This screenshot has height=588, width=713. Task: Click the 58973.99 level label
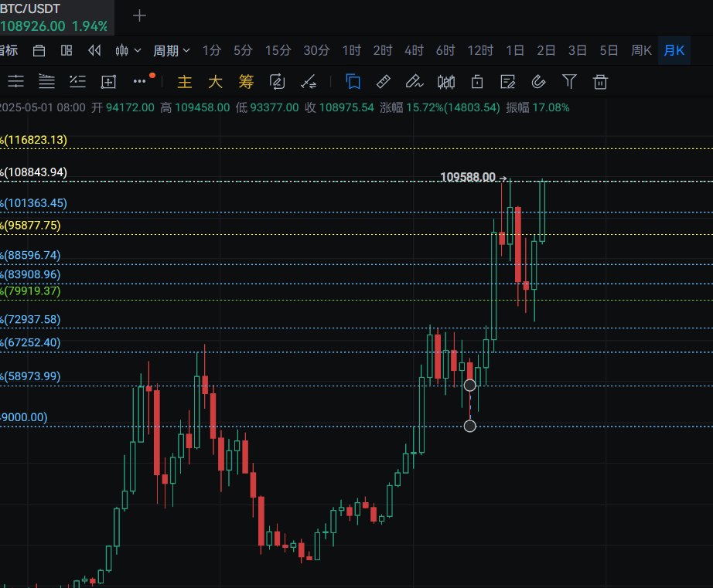30,376
